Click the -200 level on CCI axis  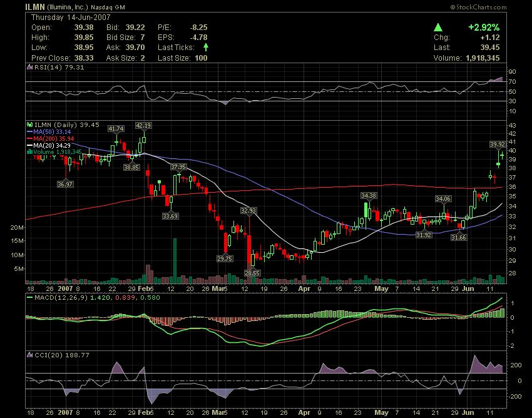[516, 396]
